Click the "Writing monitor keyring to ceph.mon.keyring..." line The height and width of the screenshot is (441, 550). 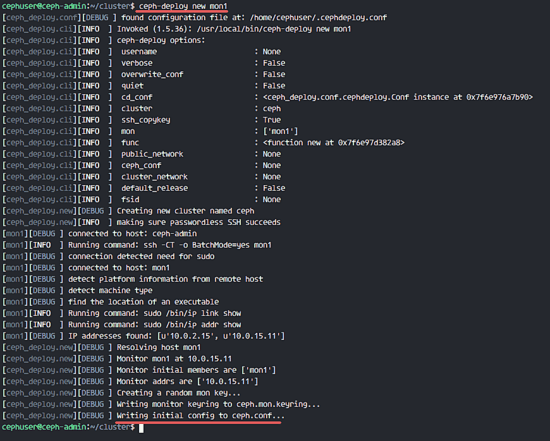pos(218,404)
